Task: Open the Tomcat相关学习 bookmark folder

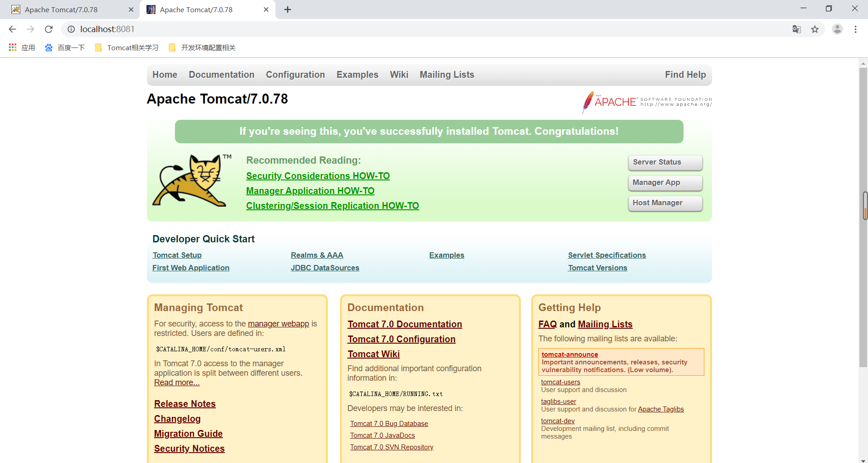Action: (x=127, y=47)
